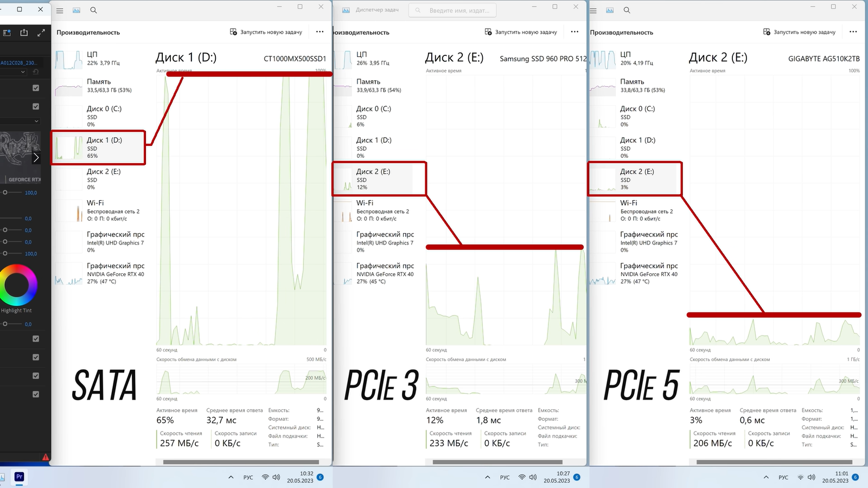This screenshot has height=488, width=868.
Task: Click "Запустить новую задачу" in CT1000MX500SSD1 window
Action: [266, 32]
